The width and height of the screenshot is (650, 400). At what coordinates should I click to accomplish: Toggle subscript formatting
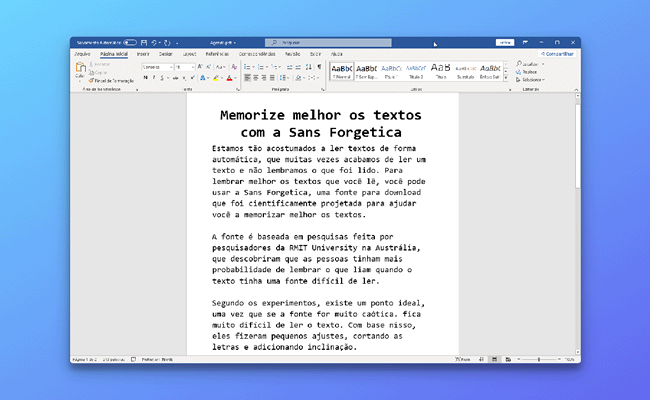[184, 78]
